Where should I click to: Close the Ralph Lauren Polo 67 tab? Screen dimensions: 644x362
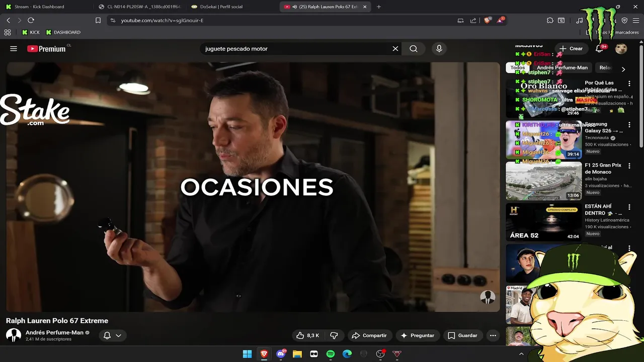click(x=365, y=7)
